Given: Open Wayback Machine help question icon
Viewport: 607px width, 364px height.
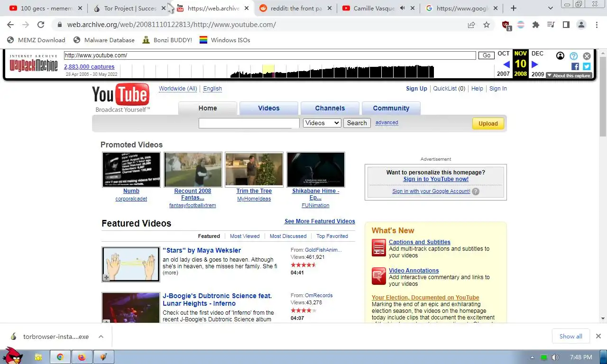Looking at the screenshot, I should tap(574, 56).
